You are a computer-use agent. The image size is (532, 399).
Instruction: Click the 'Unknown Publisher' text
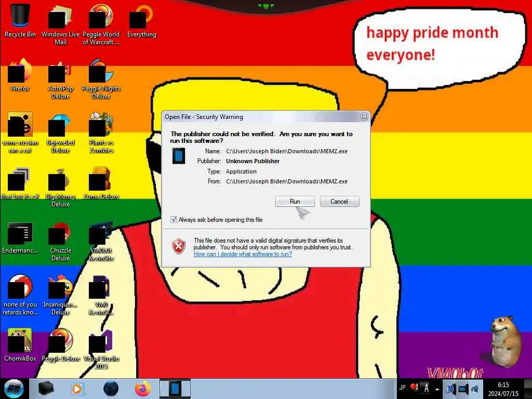coord(253,161)
